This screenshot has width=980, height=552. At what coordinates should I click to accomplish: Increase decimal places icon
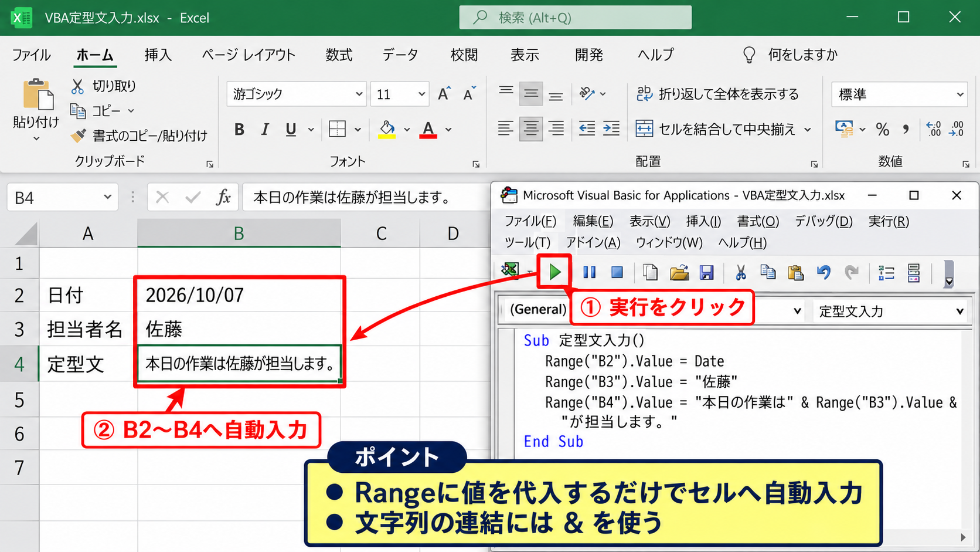(x=933, y=129)
